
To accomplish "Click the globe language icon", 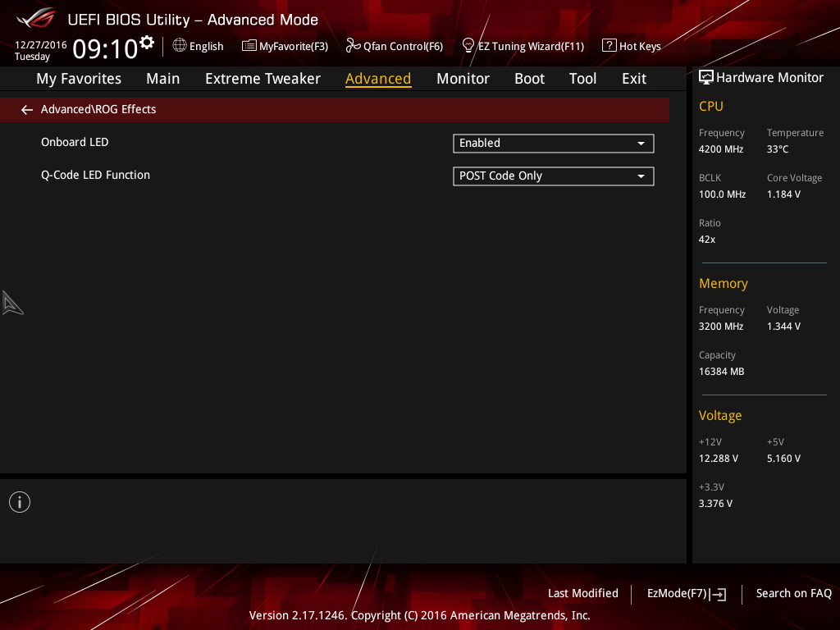I will click(x=180, y=46).
